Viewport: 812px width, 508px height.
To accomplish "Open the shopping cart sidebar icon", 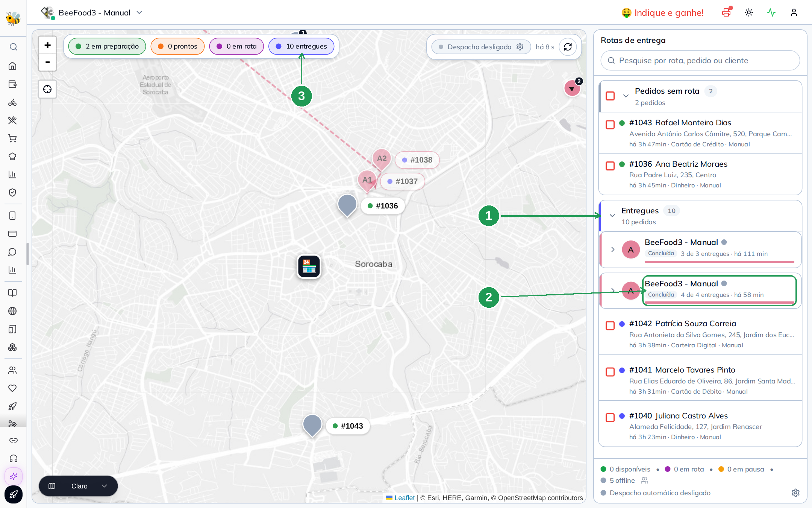I will click(13, 138).
